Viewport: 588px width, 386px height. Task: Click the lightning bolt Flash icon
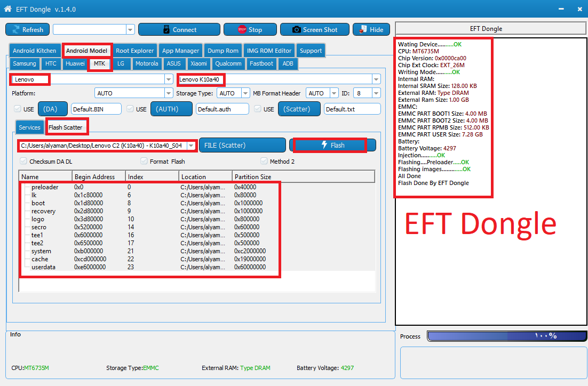pos(324,145)
